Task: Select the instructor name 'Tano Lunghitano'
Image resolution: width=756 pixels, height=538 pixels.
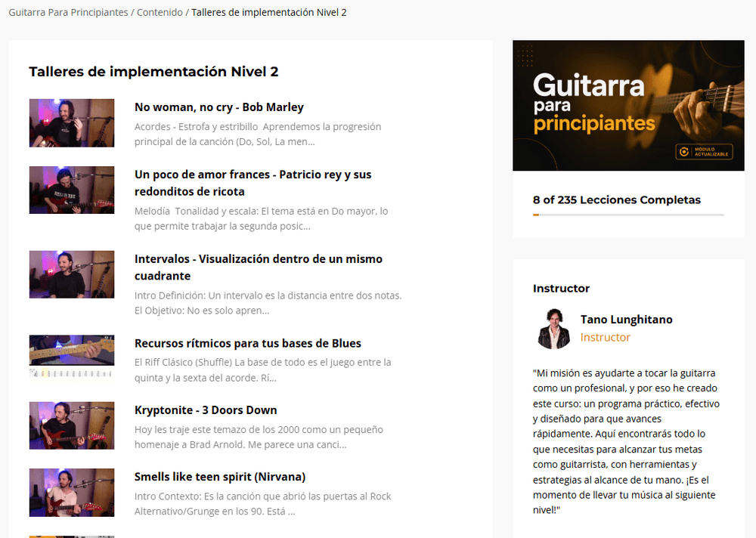Action: 626,320
